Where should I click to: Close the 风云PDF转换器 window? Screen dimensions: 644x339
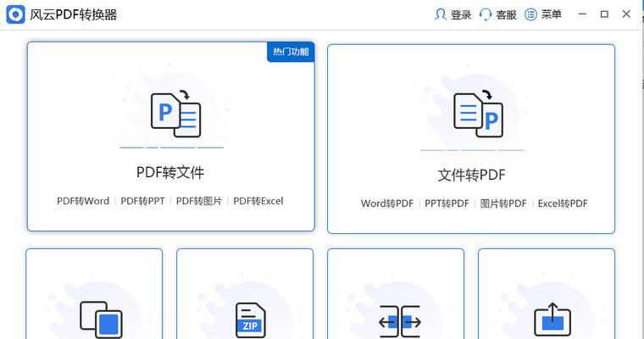626,14
